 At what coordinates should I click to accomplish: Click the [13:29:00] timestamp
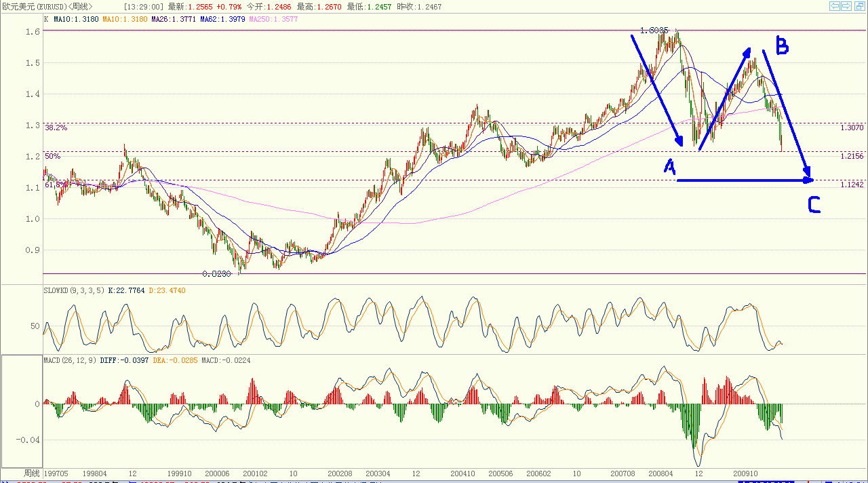[144, 6]
